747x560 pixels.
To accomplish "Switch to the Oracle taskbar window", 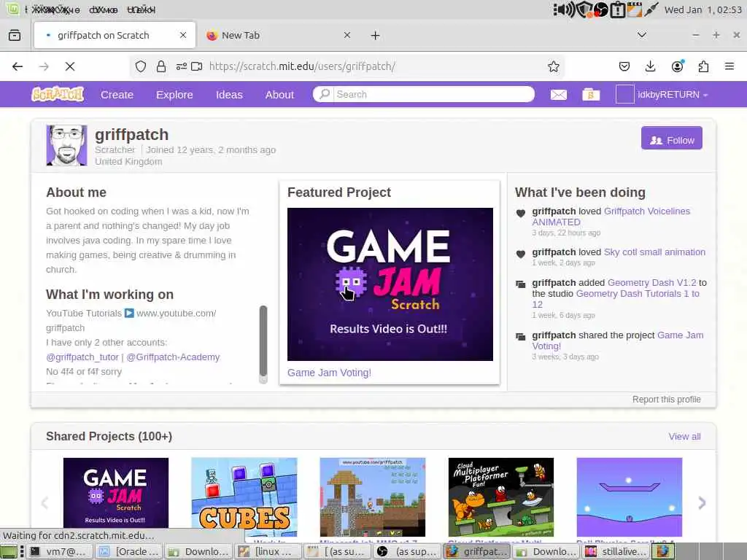I will [x=128, y=551].
